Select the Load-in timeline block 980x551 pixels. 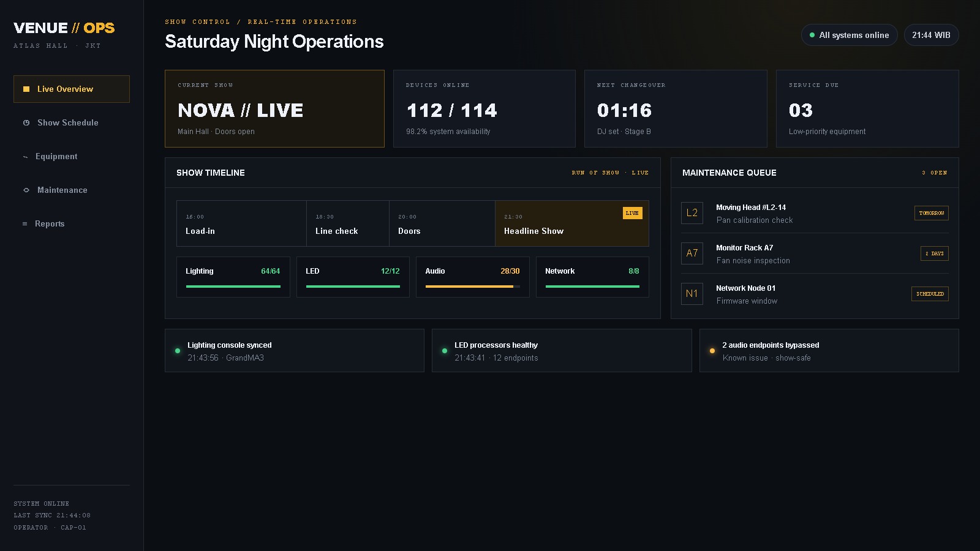click(241, 223)
